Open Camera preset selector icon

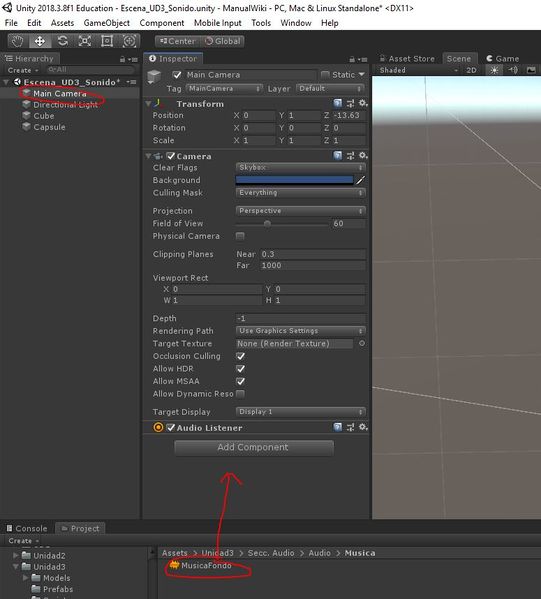pyautogui.click(x=350, y=155)
